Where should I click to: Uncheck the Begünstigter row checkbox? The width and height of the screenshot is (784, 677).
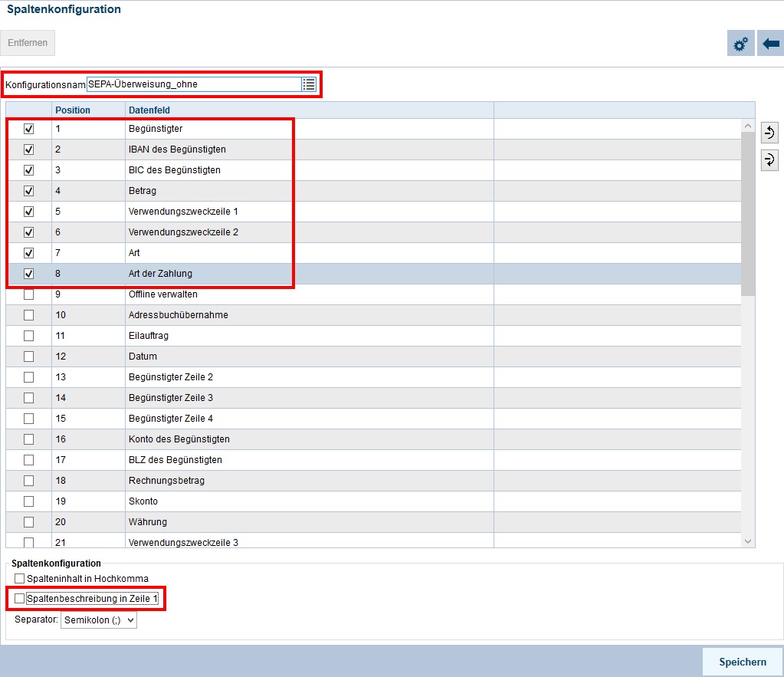pyautogui.click(x=28, y=129)
